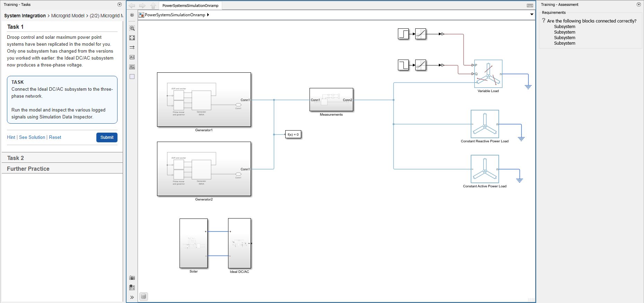
Task: Open the See Solution link
Action: click(x=32, y=137)
